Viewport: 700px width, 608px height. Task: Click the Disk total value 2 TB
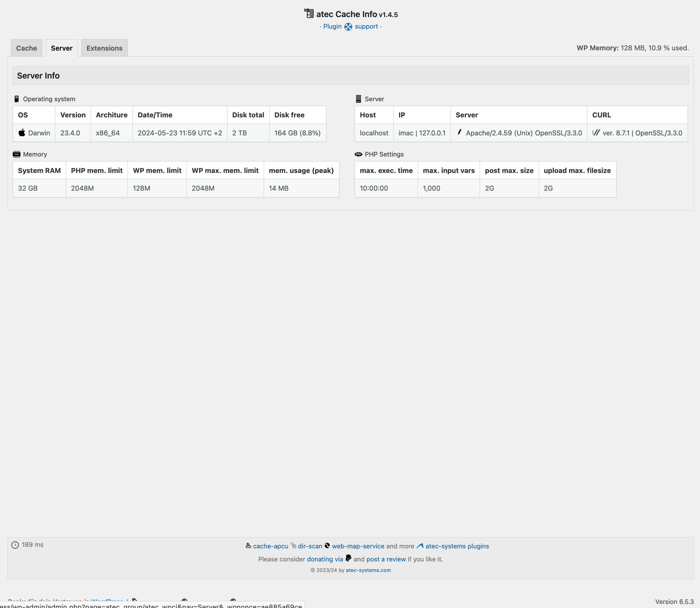[239, 133]
